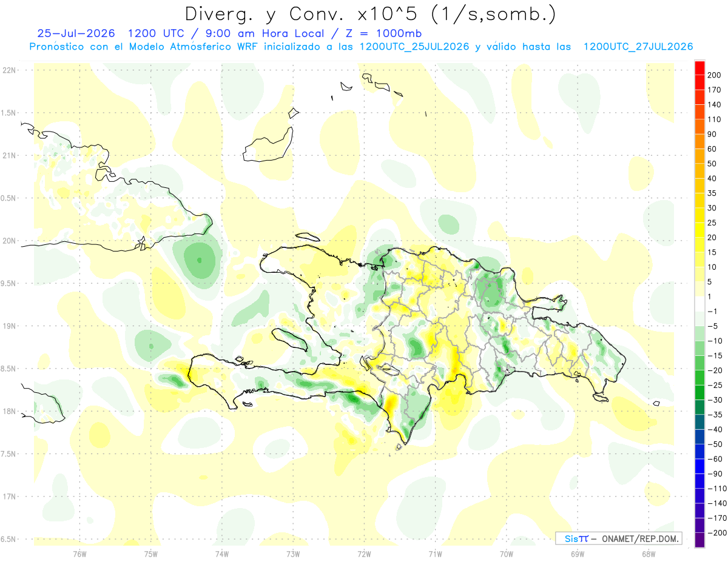Screen dimensions: 728x562
Task: Click the "60" positive colorbar value
Action: click(x=712, y=149)
